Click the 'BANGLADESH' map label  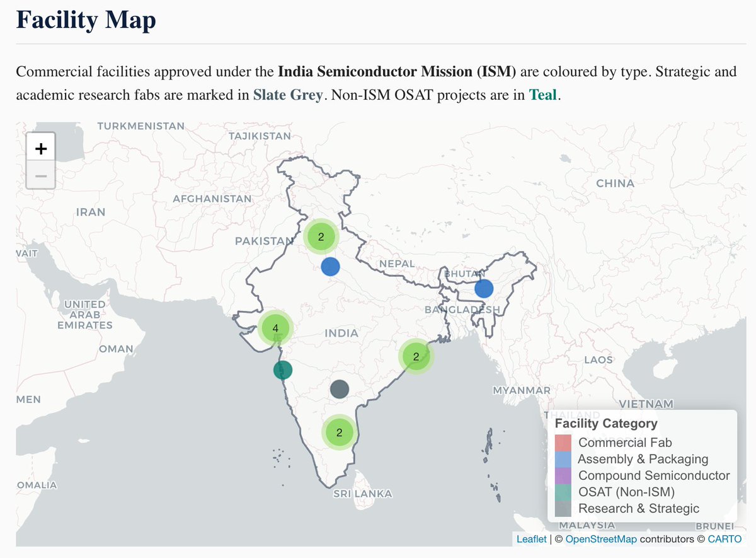click(x=462, y=310)
